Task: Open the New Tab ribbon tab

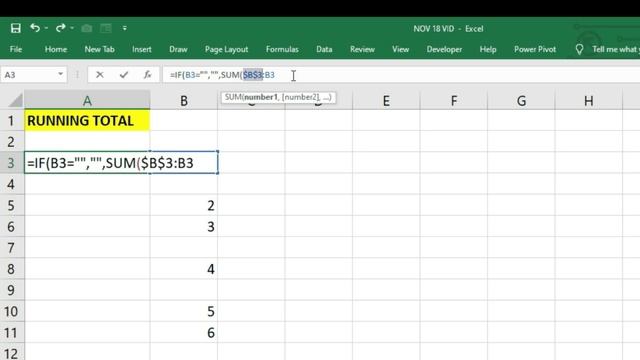Action: [x=99, y=49]
